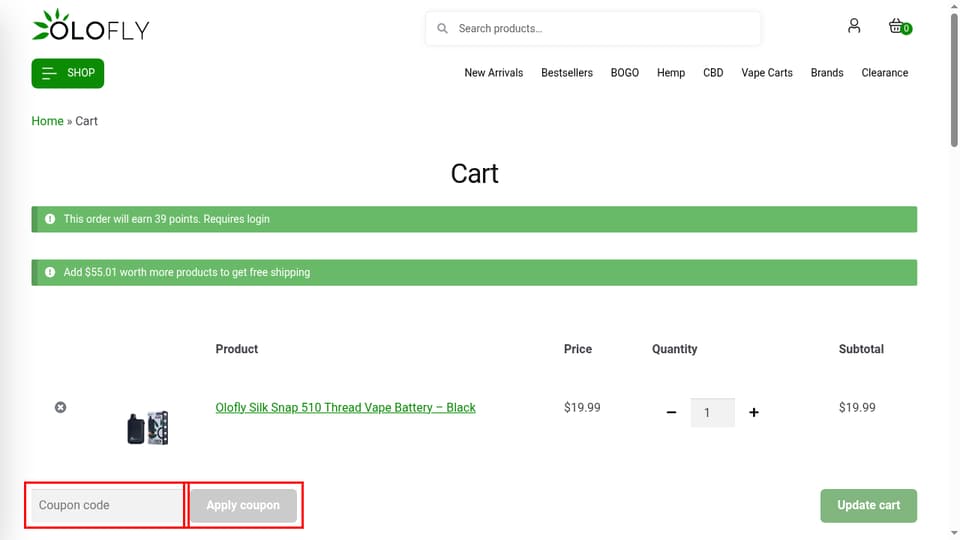The height and width of the screenshot is (540, 960).
Task: Click the $19.99 value under Price
Action: click(x=582, y=408)
